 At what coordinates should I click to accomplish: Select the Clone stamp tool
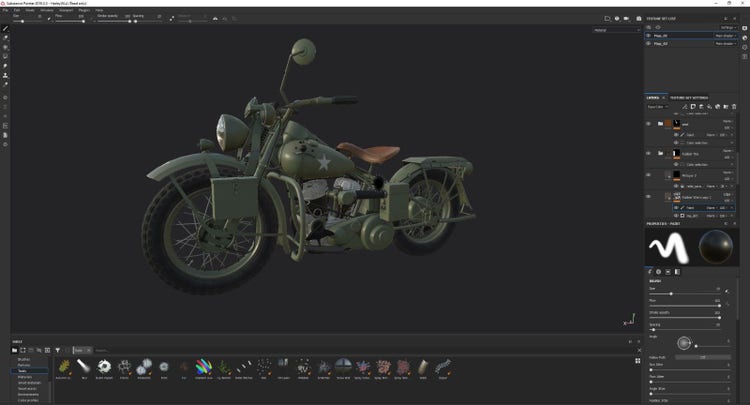6,75
